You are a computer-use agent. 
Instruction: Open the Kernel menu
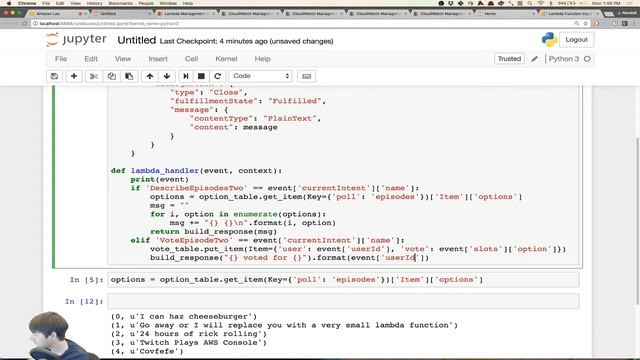(226, 59)
